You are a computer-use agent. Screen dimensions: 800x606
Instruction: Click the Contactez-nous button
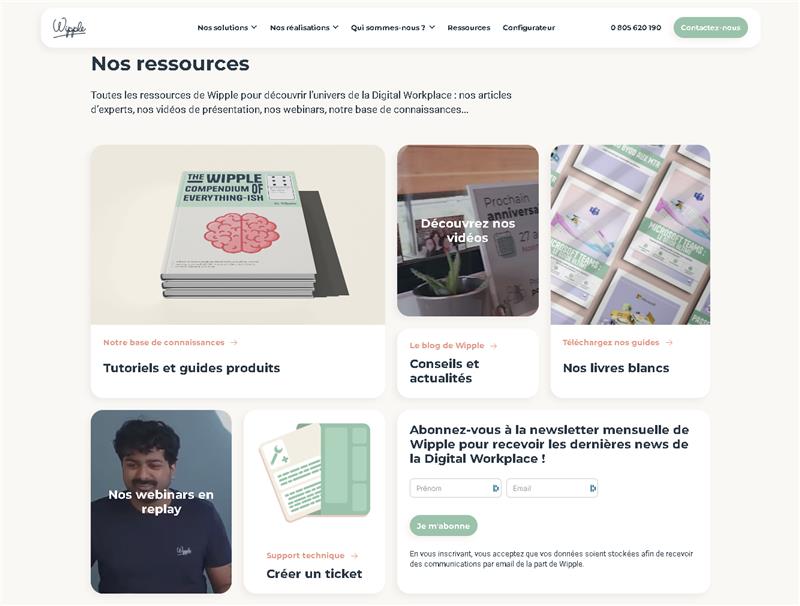pyautogui.click(x=710, y=28)
